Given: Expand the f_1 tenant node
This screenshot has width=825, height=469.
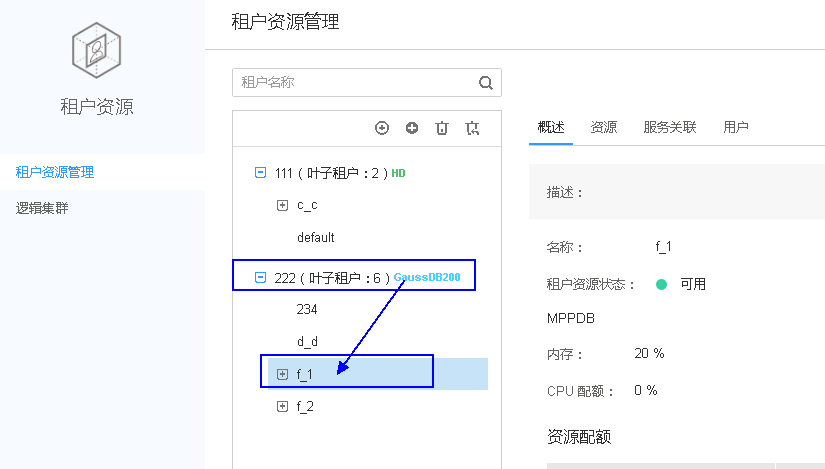Looking at the screenshot, I should click(x=283, y=374).
